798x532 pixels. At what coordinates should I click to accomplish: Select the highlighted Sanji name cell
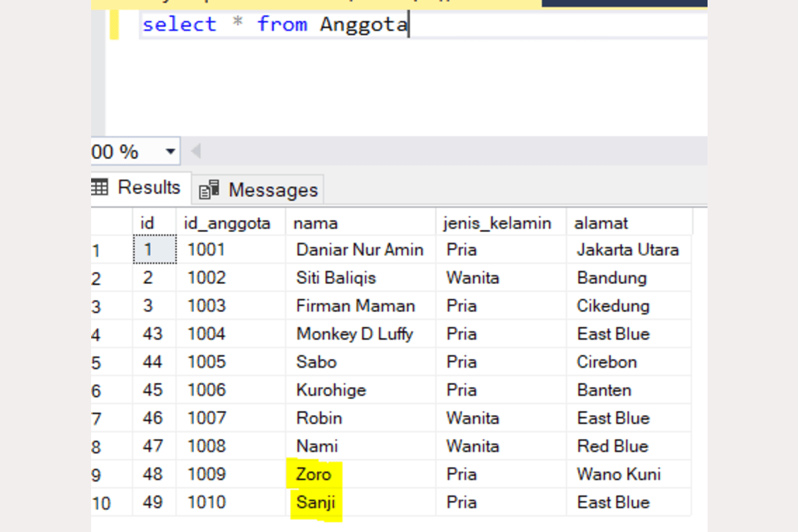tap(316, 503)
